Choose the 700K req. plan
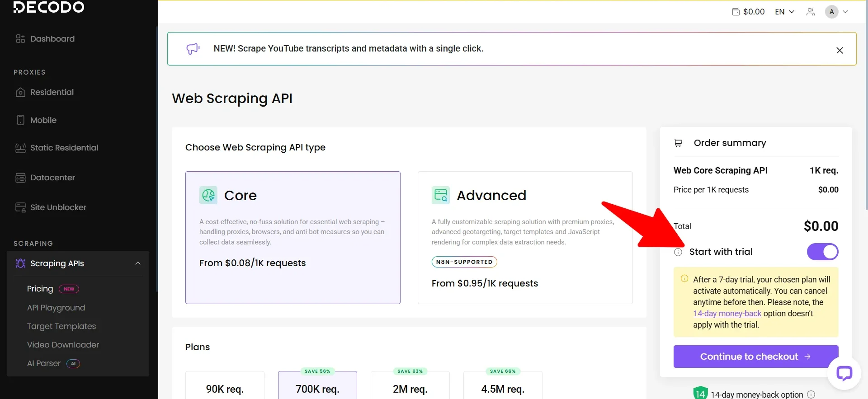 (x=317, y=385)
